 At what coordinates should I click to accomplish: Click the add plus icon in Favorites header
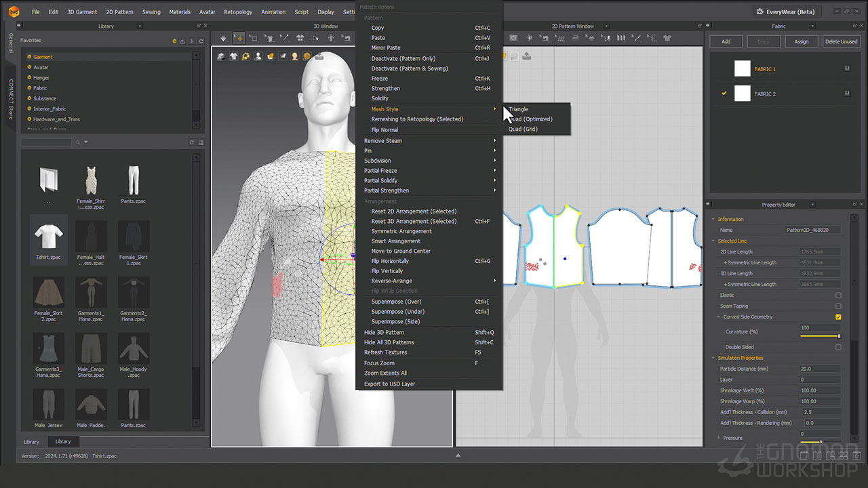tap(191, 41)
